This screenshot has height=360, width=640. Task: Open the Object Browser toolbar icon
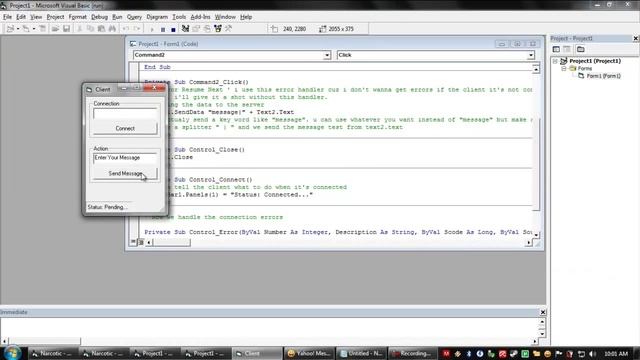click(x=218, y=29)
